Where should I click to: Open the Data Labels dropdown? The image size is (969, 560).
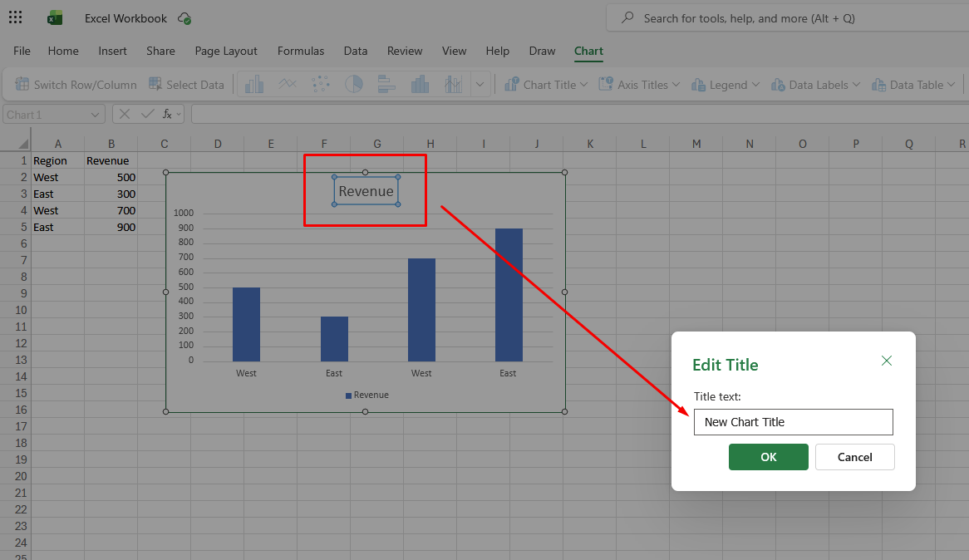[815, 85]
